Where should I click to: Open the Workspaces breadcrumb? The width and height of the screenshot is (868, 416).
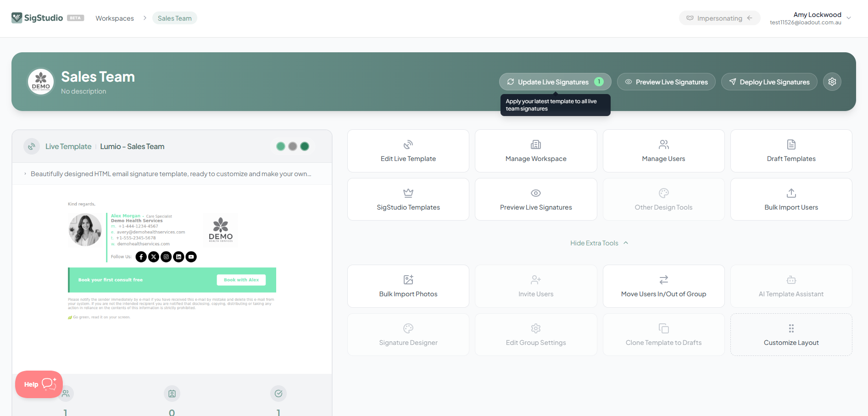(115, 18)
